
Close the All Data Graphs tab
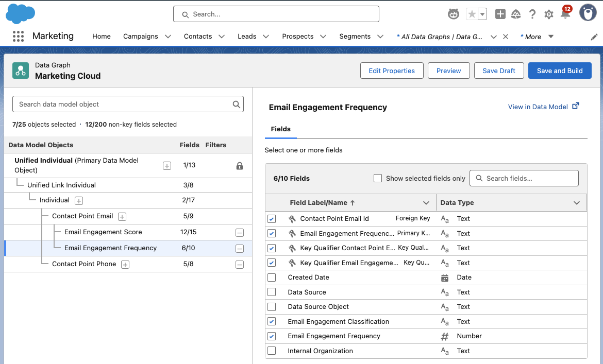505,37
